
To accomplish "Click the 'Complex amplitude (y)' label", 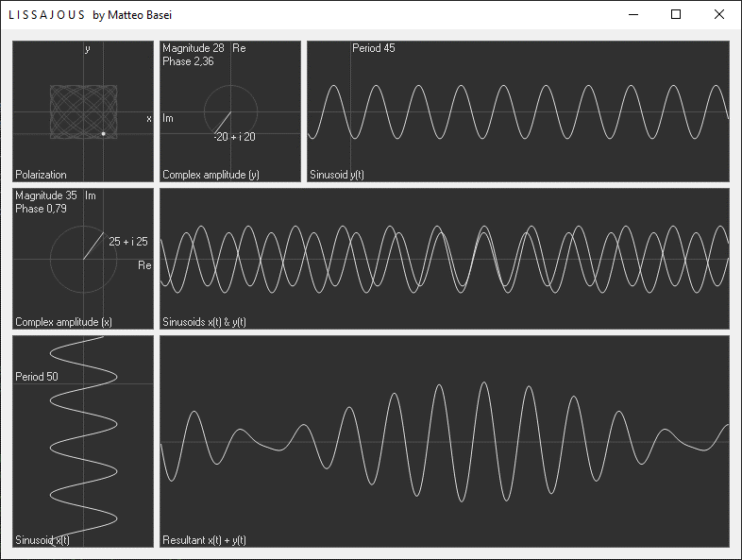I will [x=211, y=175].
